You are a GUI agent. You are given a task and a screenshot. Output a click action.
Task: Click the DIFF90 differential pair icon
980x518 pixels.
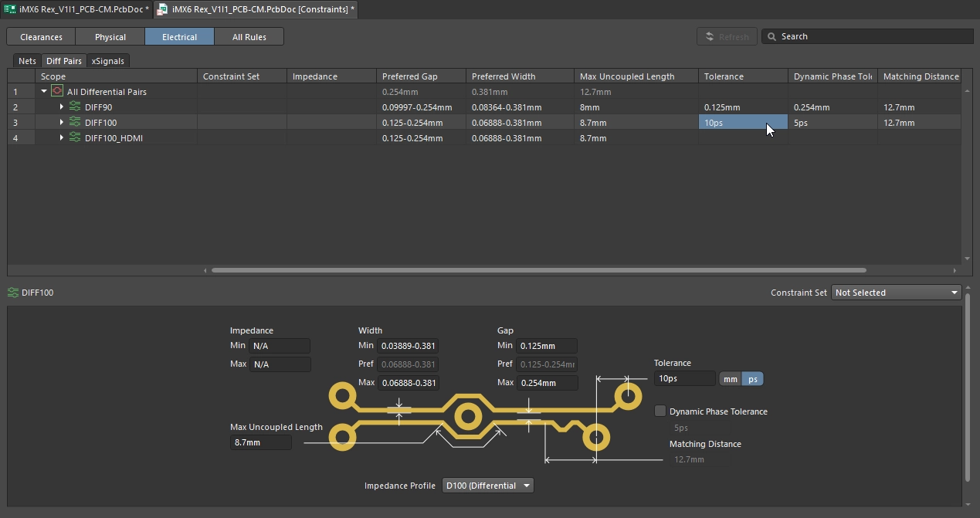pos(75,107)
